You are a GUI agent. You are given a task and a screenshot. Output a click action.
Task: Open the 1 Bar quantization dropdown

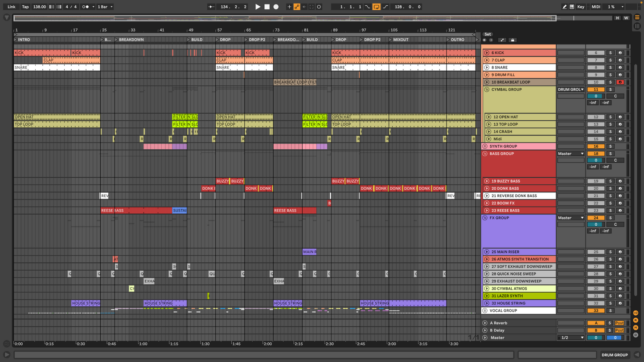click(105, 7)
